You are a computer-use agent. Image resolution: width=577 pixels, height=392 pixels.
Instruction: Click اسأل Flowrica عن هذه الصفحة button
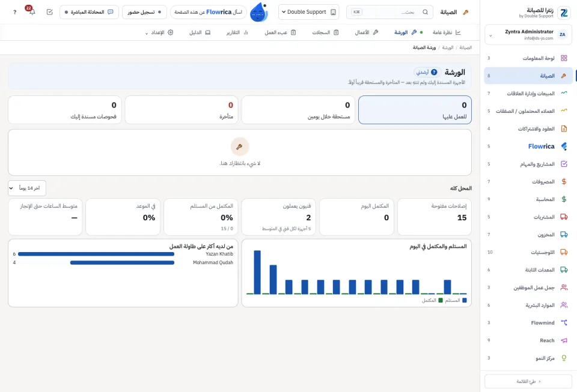point(209,12)
